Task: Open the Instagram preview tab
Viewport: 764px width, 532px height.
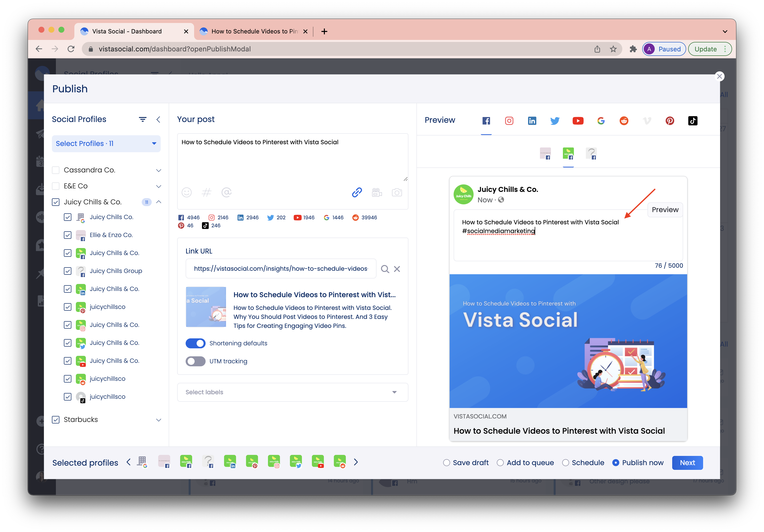Action: [509, 121]
